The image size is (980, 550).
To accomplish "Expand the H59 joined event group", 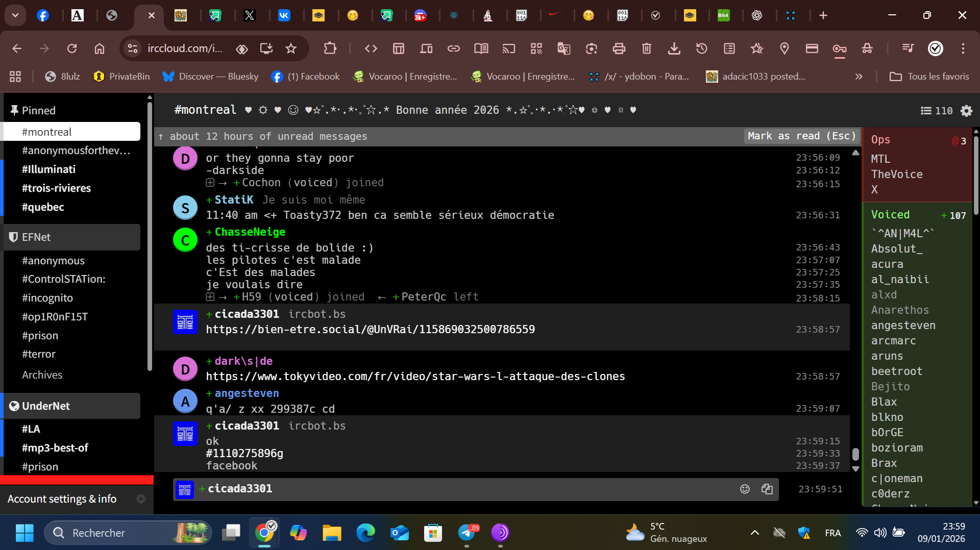I will [210, 297].
